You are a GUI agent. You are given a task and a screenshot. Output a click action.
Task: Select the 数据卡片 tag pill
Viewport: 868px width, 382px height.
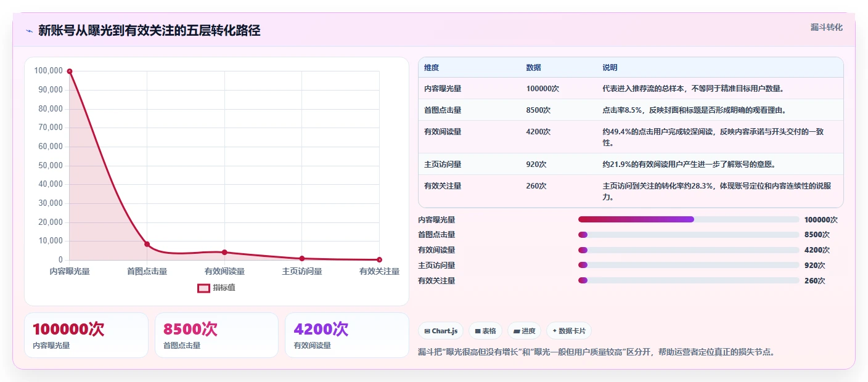pyautogui.click(x=568, y=331)
